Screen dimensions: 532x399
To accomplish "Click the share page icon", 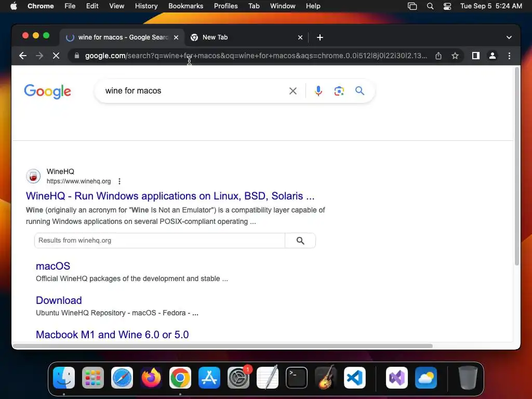I will [438, 56].
